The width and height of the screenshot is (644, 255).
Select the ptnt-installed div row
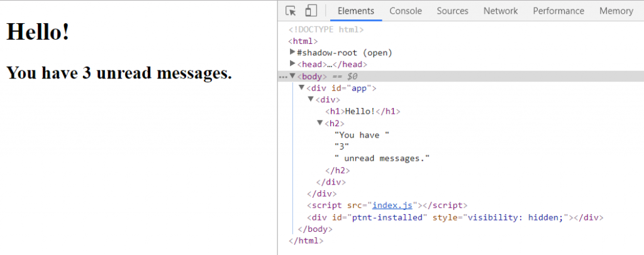(455, 217)
